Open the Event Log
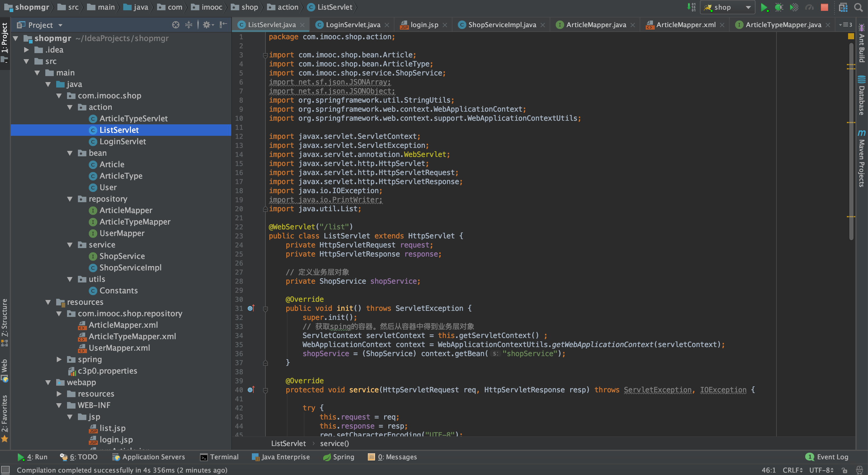 click(827, 457)
